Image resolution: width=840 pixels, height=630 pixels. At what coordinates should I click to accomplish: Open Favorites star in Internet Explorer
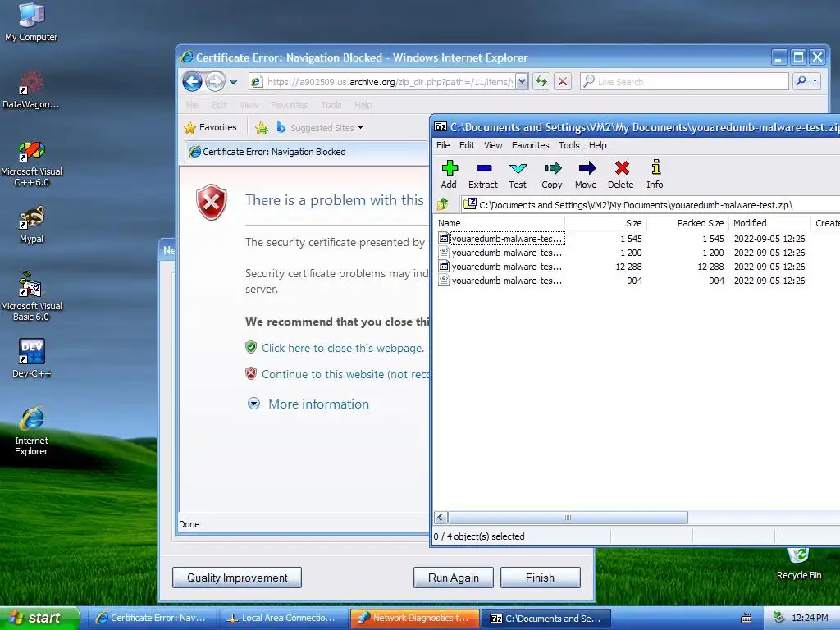click(x=211, y=127)
